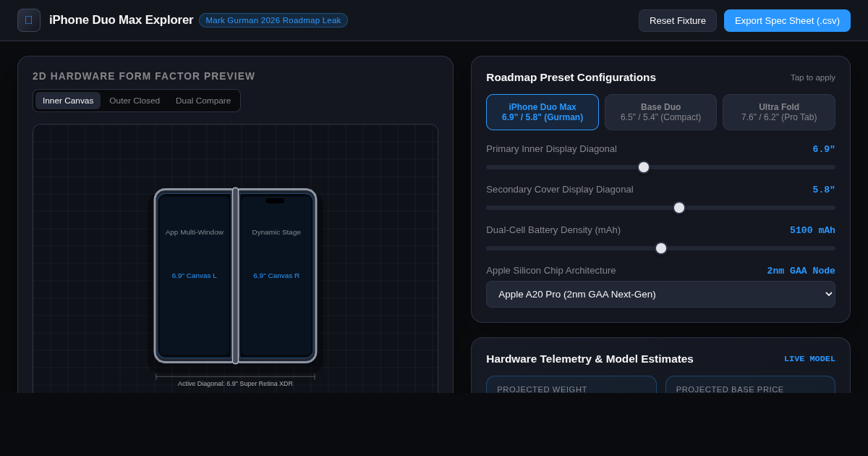
Task: Apply the Base Duo preset
Action: click(x=660, y=112)
